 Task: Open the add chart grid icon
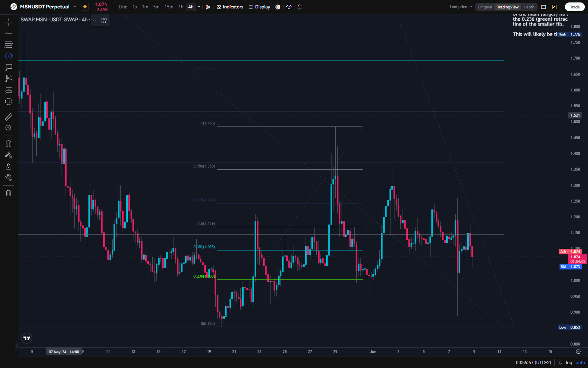[104, 20]
